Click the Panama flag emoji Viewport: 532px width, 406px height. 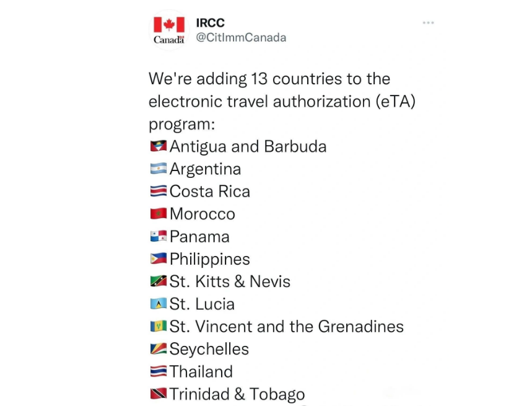tap(159, 236)
